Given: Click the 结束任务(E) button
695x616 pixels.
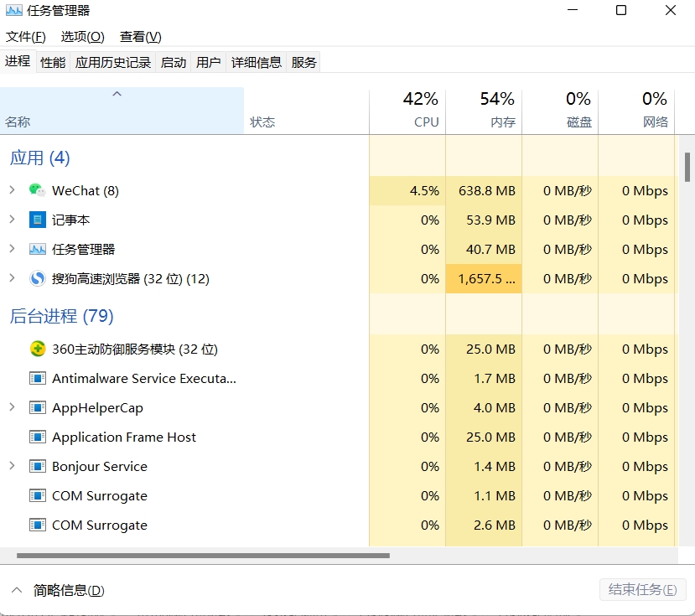Looking at the screenshot, I should tap(643, 590).
